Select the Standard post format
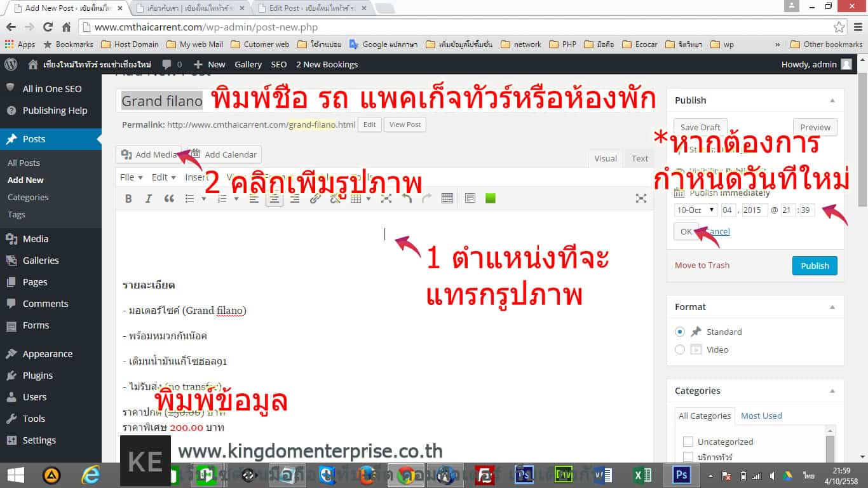Screen dimensions: 868x488 coord(680,332)
